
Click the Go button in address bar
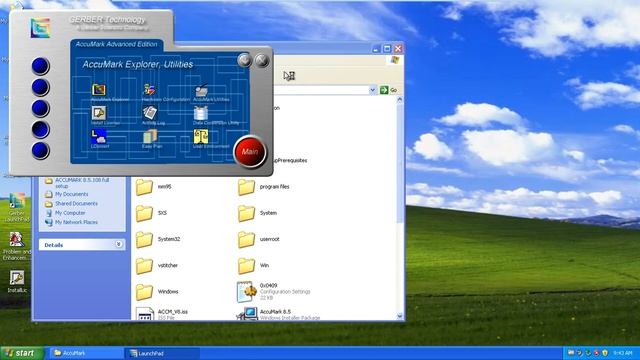389,90
